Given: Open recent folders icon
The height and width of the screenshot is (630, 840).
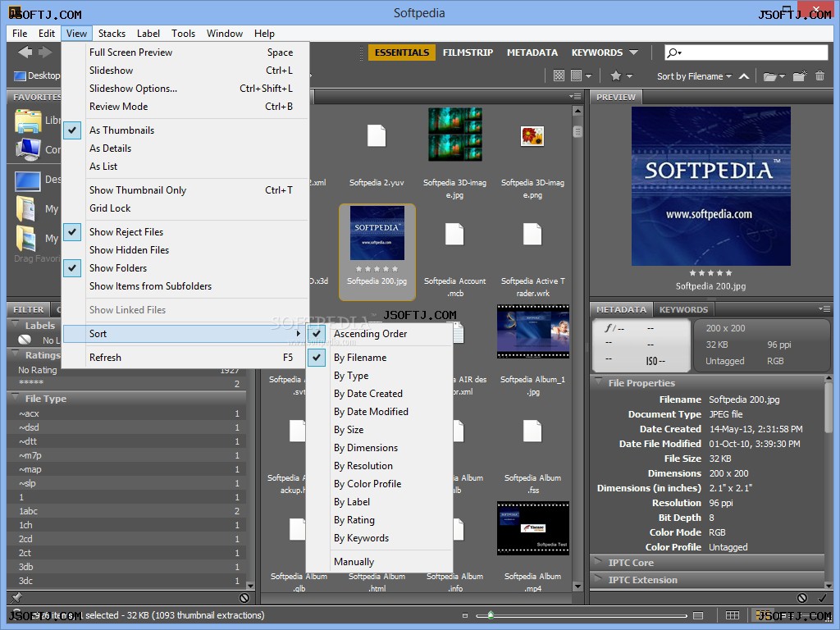Looking at the screenshot, I should point(774,76).
